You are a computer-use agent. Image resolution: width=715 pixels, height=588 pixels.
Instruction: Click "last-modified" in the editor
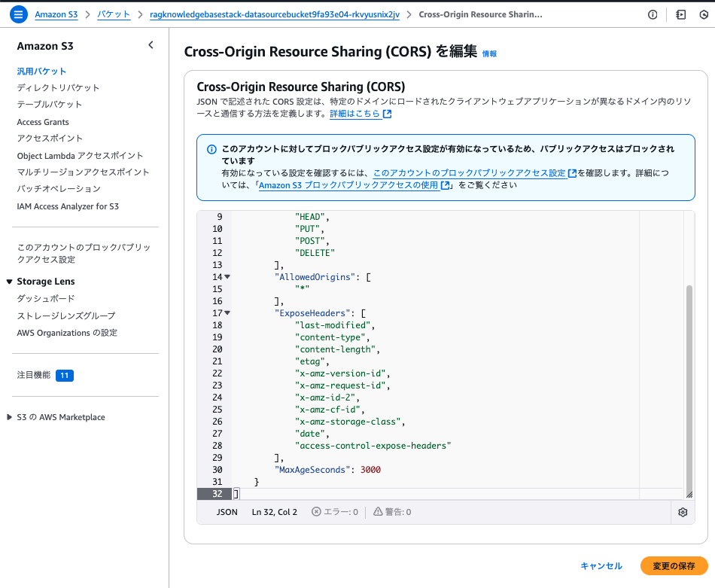pyautogui.click(x=335, y=325)
